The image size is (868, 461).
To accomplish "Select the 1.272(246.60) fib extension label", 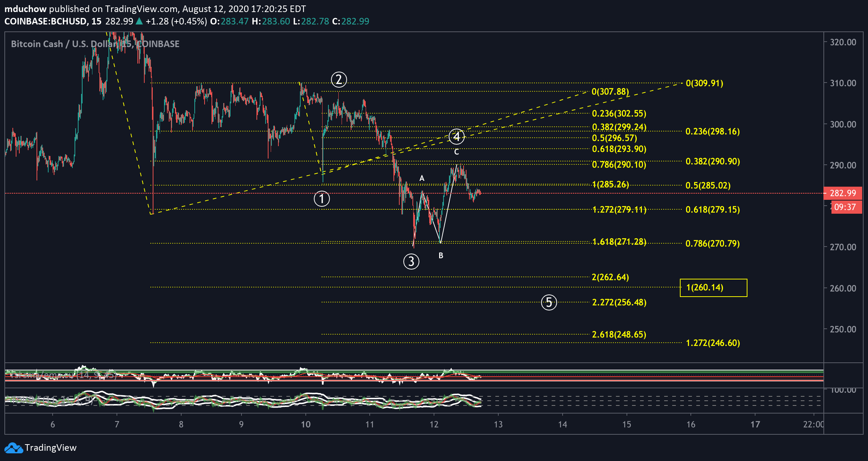I will tap(713, 343).
